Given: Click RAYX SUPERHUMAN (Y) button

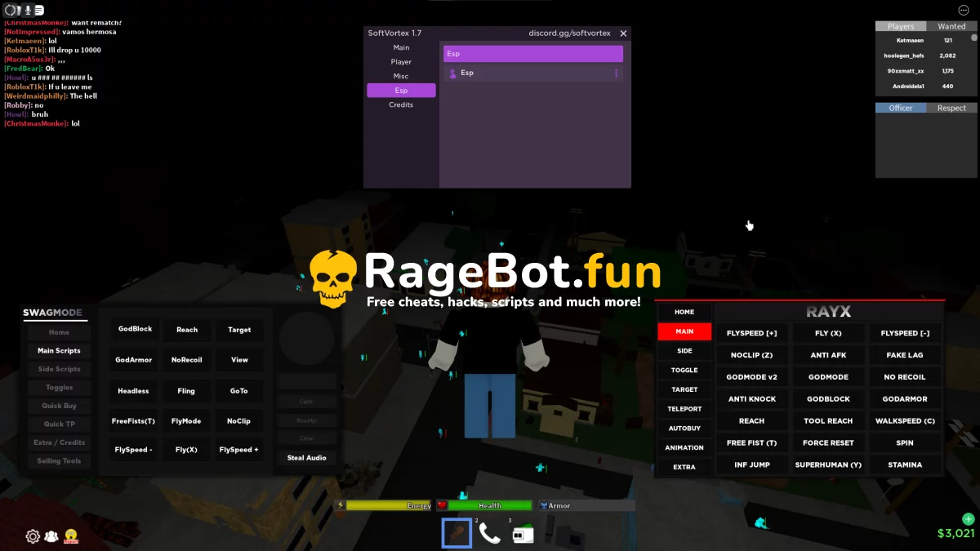Looking at the screenshot, I should tap(828, 464).
